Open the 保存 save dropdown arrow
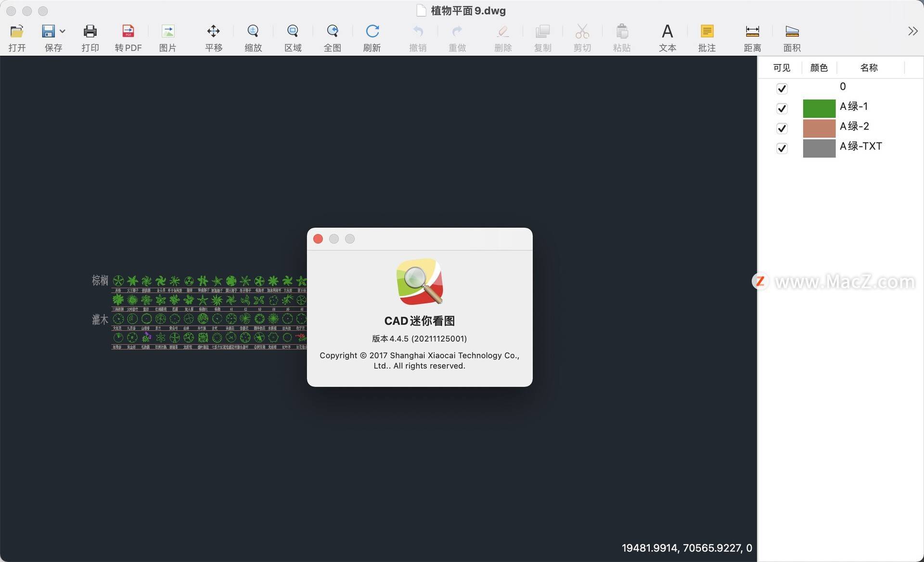The width and height of the screenshot is (924, 562). (x=62, y=31)
